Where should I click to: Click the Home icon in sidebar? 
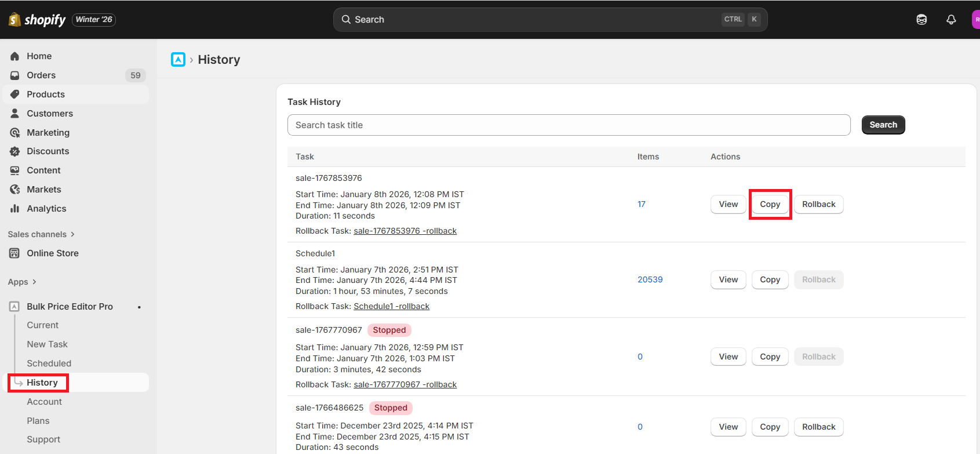(x=15, y=56)
